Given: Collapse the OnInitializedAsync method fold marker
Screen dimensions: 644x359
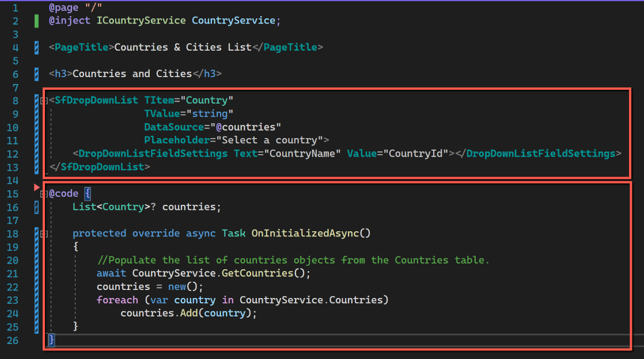Looking at the screenshot, I should (44, 233).
